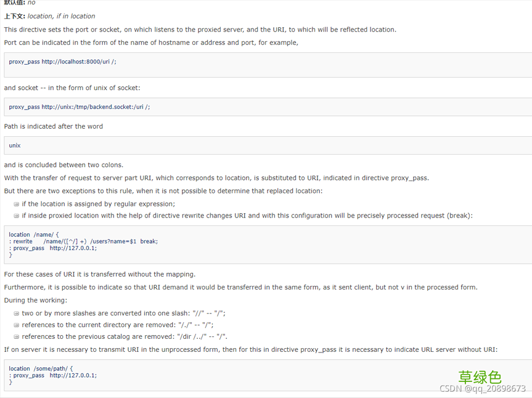Click the '默认值: no' line
532x398 pixels.
pyautogui.click(x=20, y=2)
